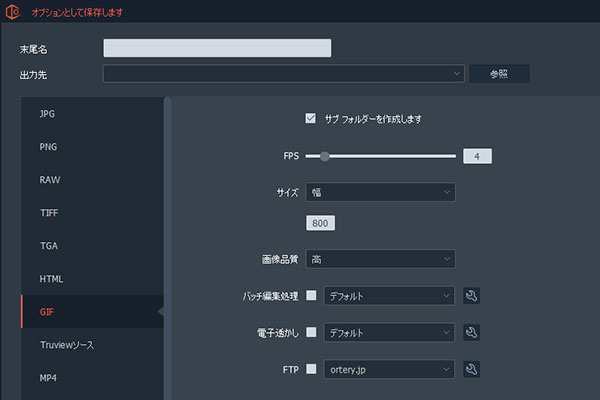This screenshot has height=400, width=600.
Task: Enable バッチ編集処理 checkbox
Action: coord(311,295)
